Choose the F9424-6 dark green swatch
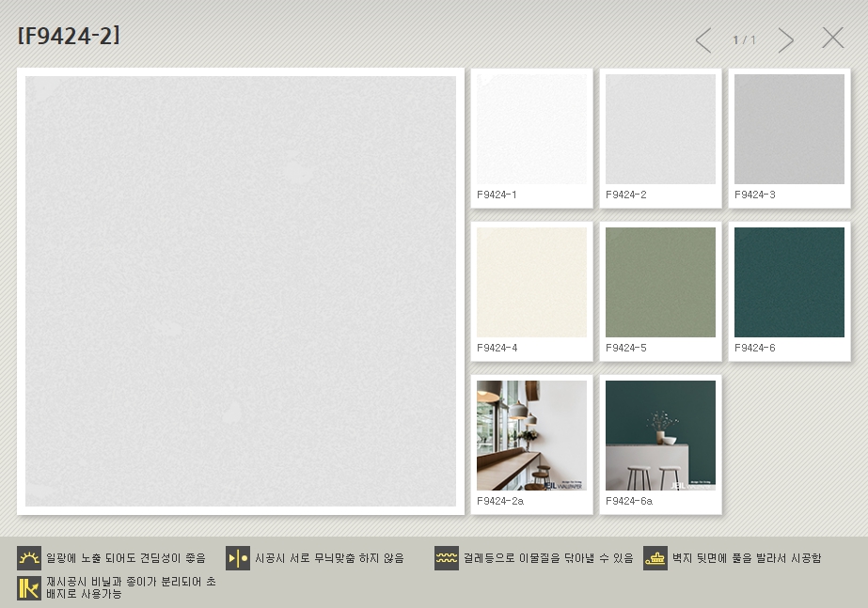Image resolution: width=868 pixels, height=608 pixels. 789,282
